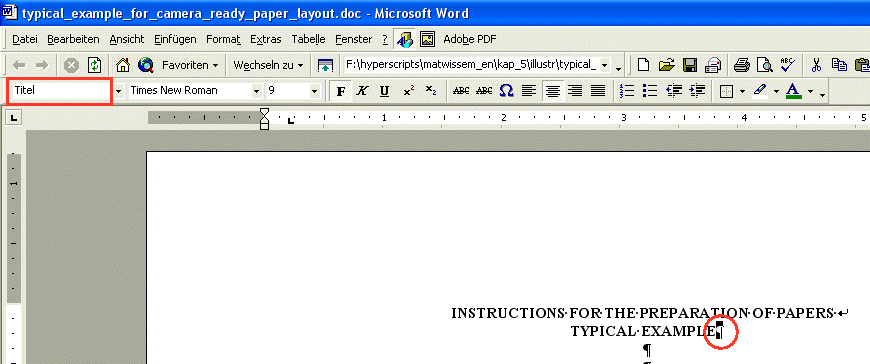Click the Open folder icon

[666, 65]
